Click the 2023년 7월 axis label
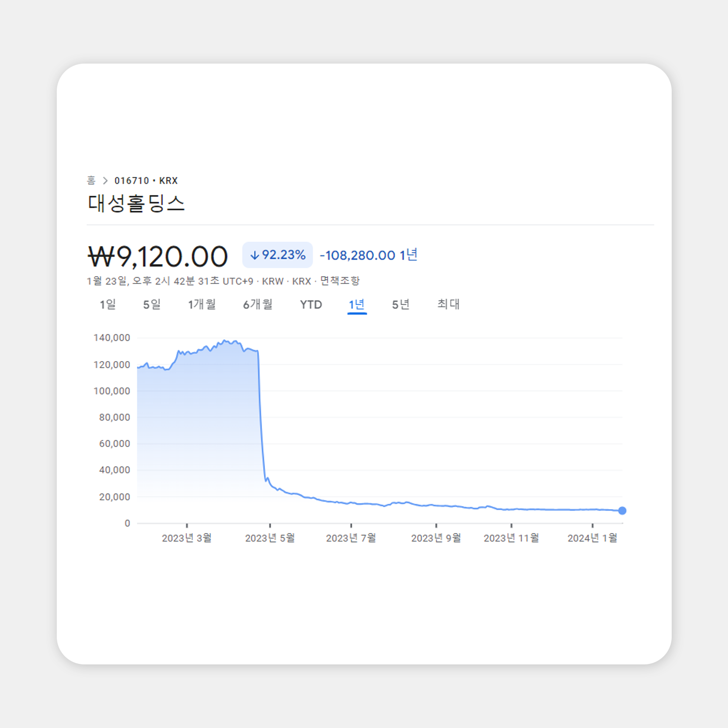Image resolution: width=728 pixels, height=728 pixels. coord(351,538)
